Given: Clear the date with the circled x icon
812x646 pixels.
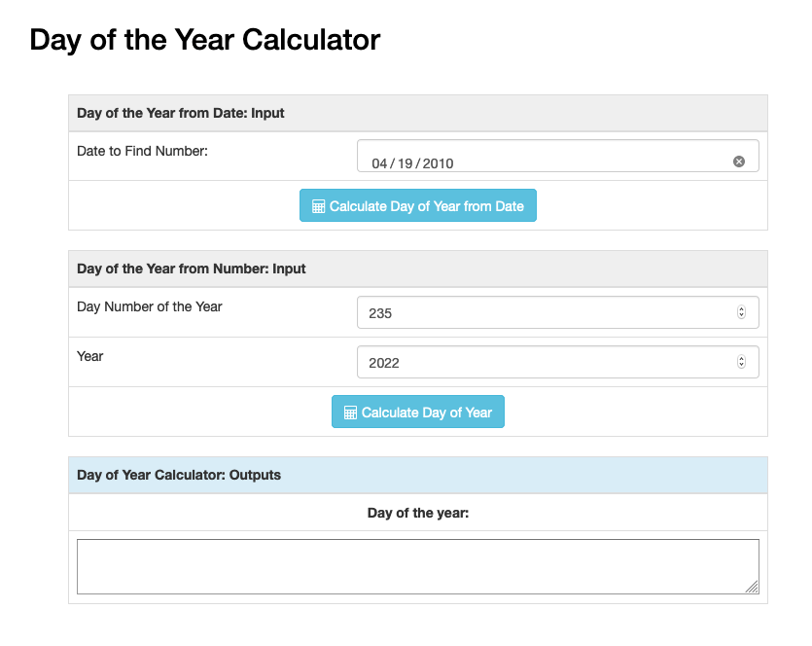Looking at the screenshot, I should click(739, 161).
